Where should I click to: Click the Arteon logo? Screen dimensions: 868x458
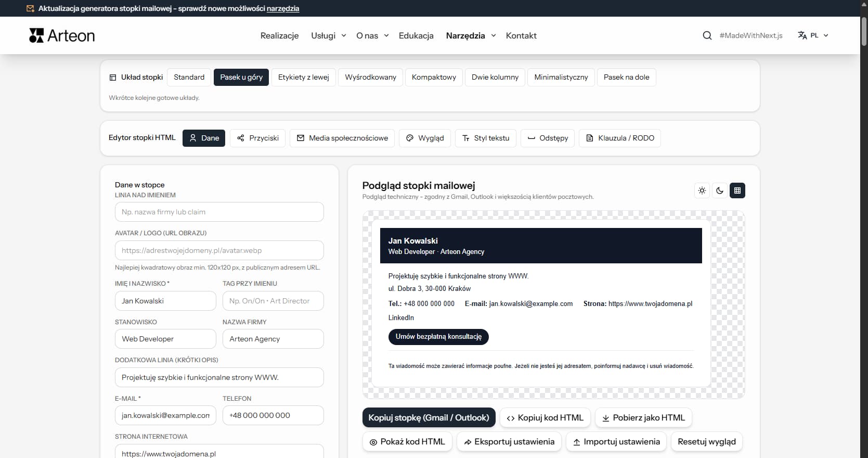click(x=62, y=35)
